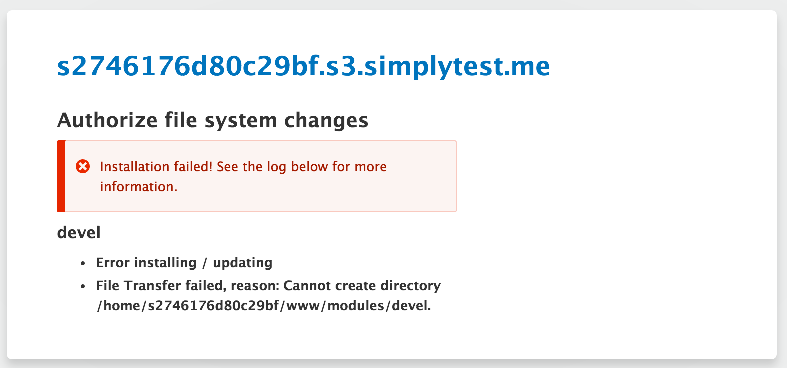Click the Error installing / updating item

pos(184,263)
